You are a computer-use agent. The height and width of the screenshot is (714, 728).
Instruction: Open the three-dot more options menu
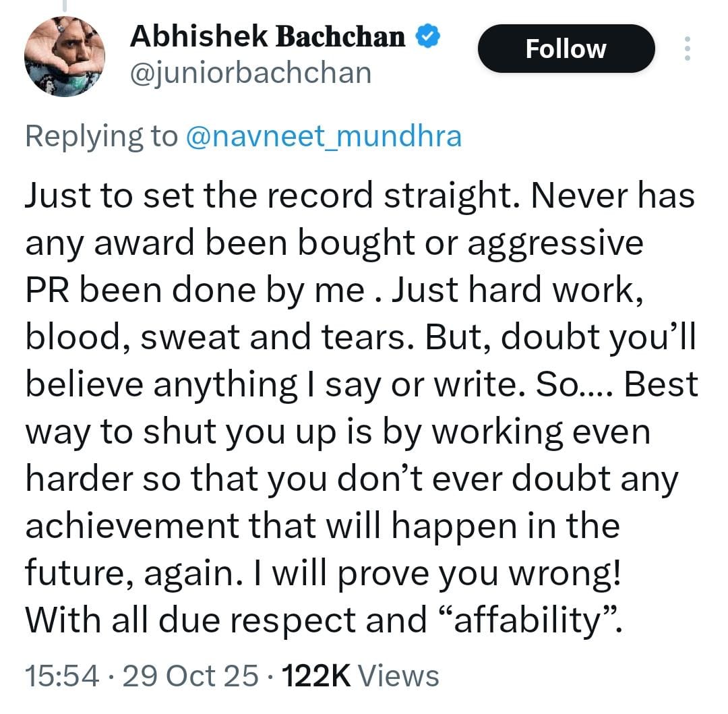[687, 49]
